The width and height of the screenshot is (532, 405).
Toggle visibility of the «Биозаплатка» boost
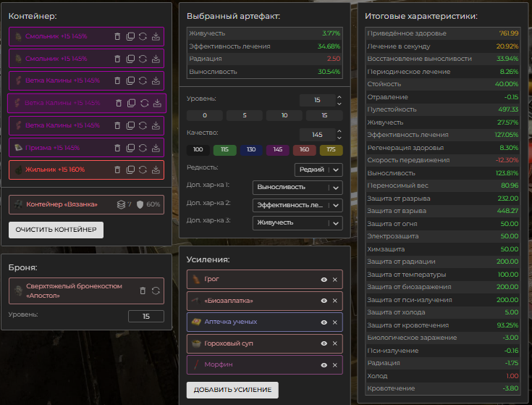pyautogui.click(x=324, y=301)
